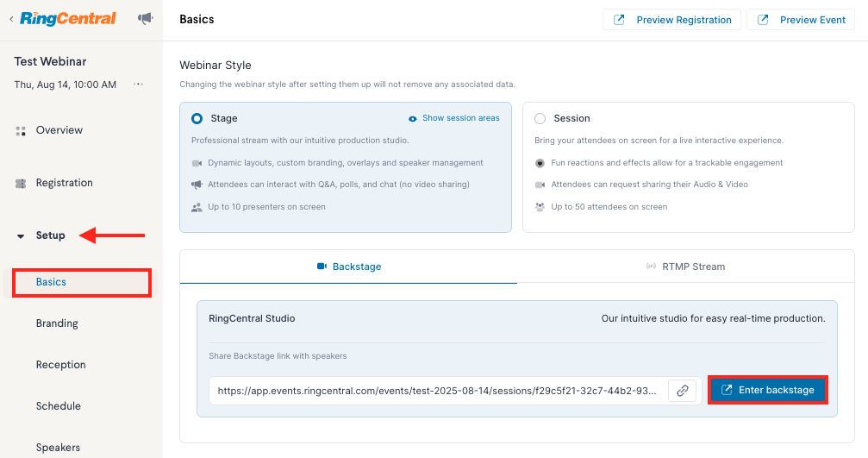This screenshot has height=458, width=868.
Task: Copy the backstage link with chain icon
Action: (682, 391)
